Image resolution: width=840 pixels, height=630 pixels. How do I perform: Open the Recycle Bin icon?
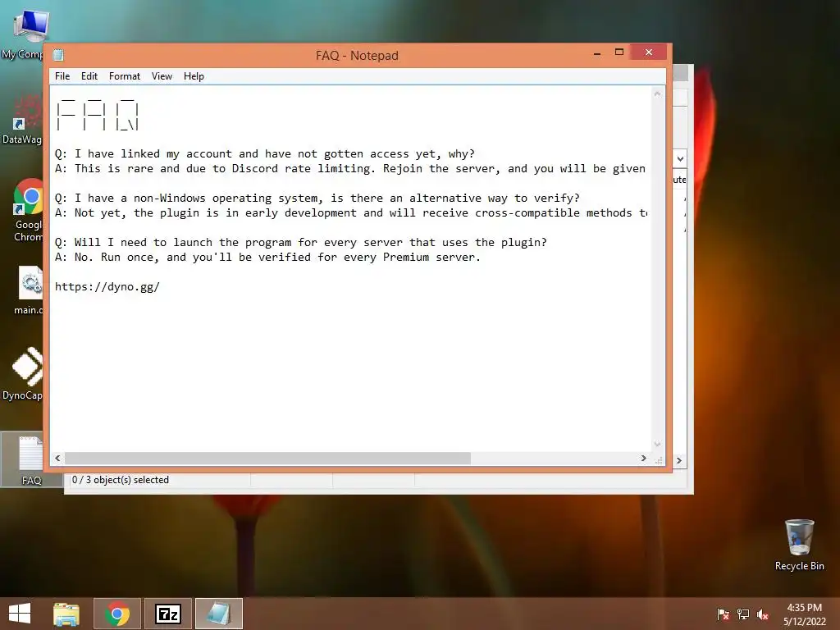pyautogui.click(x=799, y=545)
